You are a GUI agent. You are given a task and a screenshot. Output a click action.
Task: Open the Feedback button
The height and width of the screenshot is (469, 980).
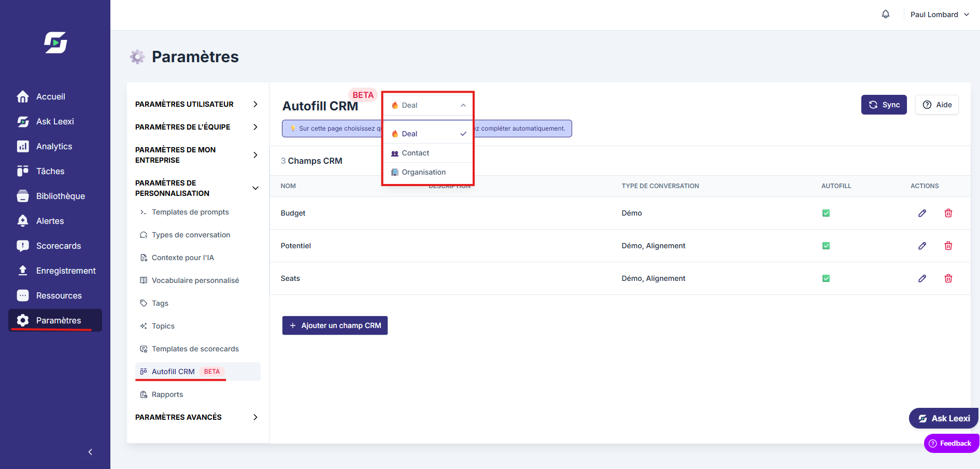point(951,443)
